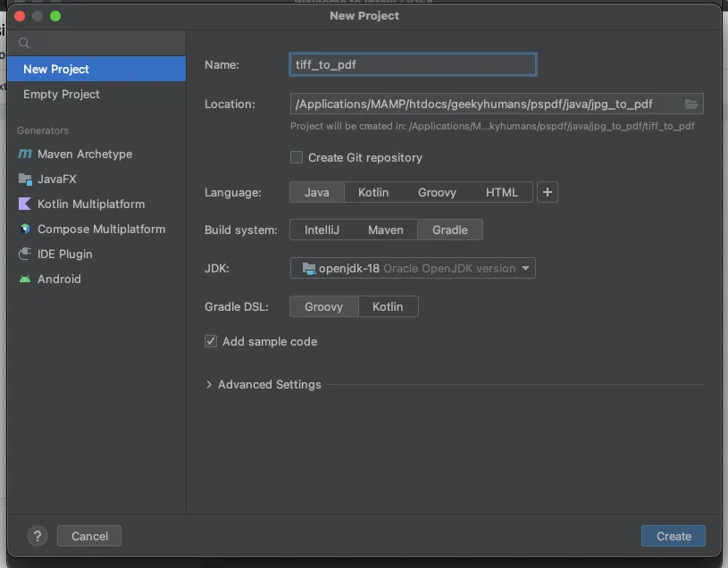Cancel the new project dialog
This screenshot has height=568, width=728.
(x=88, y=536)
